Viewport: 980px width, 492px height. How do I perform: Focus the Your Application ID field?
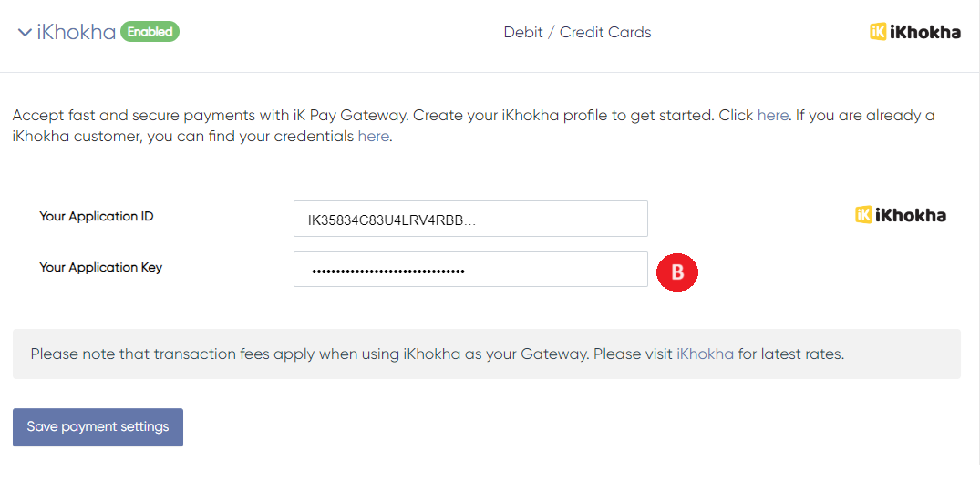(470, 219)
